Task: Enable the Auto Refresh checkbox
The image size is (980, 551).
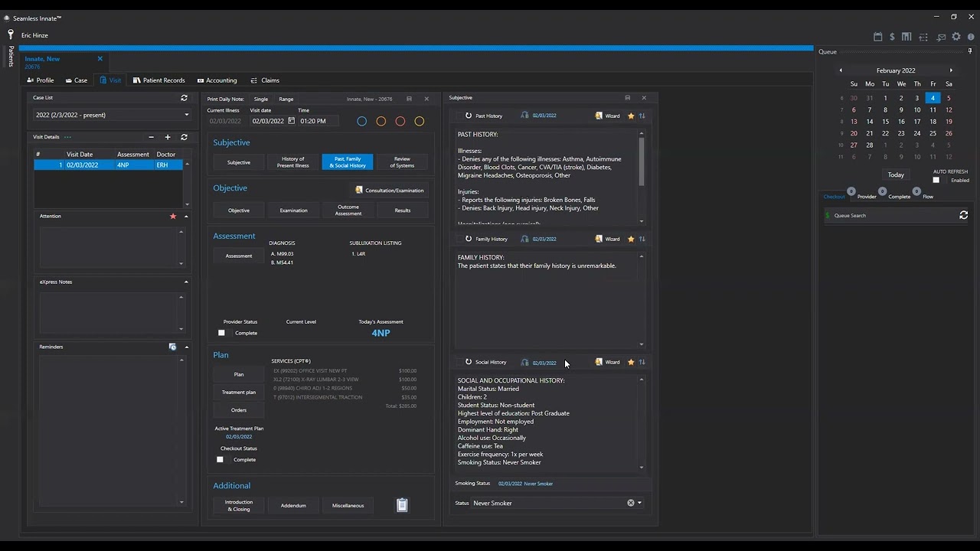Action: pos(936,180)
